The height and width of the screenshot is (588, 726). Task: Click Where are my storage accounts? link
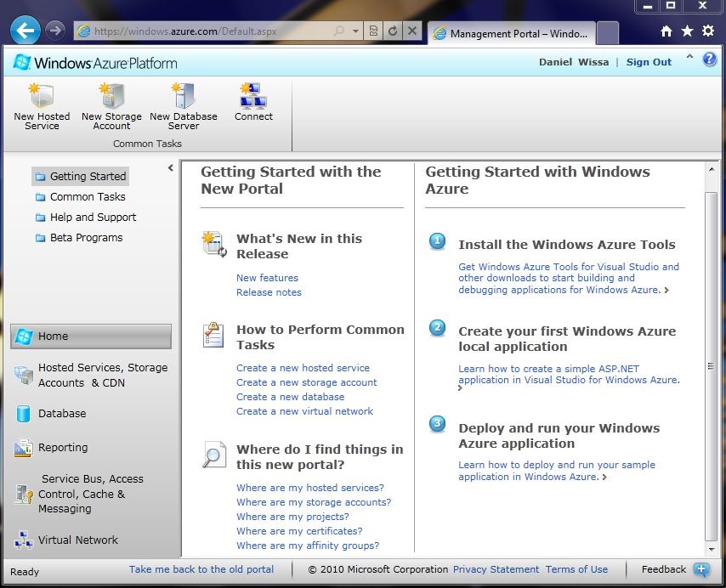coord(314,502)
